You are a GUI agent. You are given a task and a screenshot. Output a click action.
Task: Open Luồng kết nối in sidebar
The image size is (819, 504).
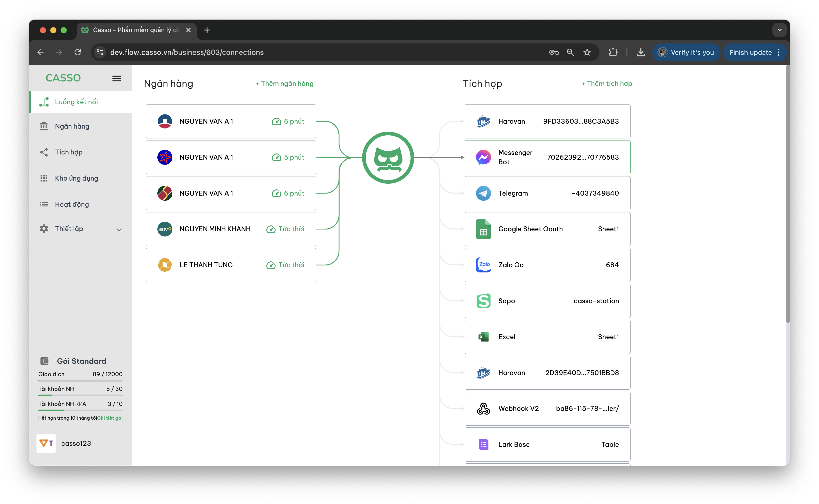(81, 102)
